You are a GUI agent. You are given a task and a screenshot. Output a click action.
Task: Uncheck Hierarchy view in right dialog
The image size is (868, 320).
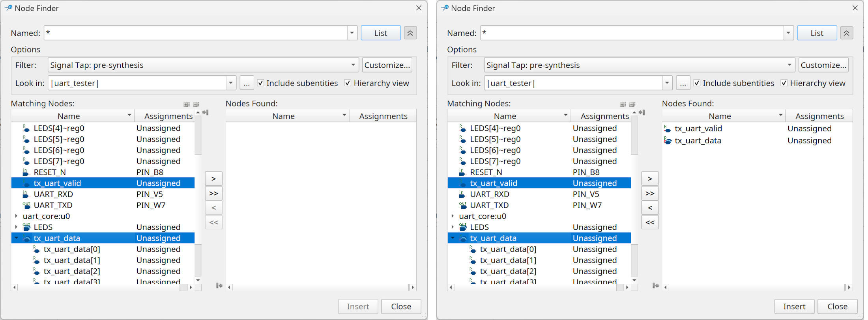point(784,83)
